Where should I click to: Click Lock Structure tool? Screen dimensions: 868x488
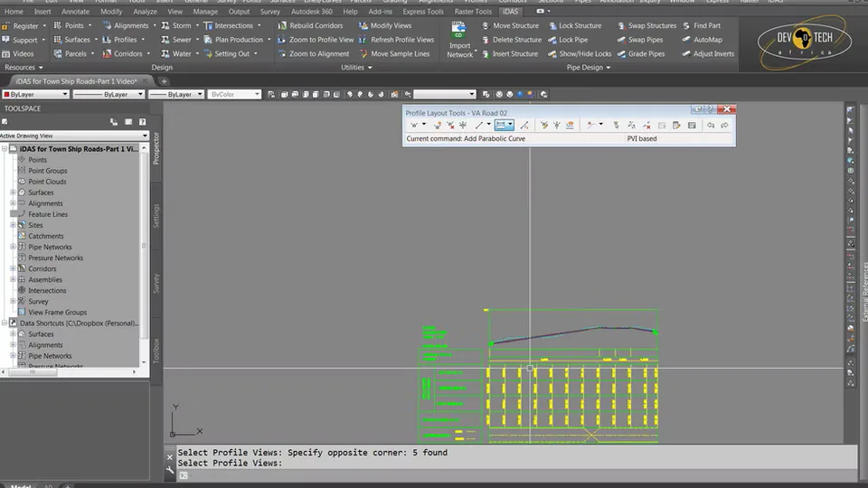tap(574, 25)
